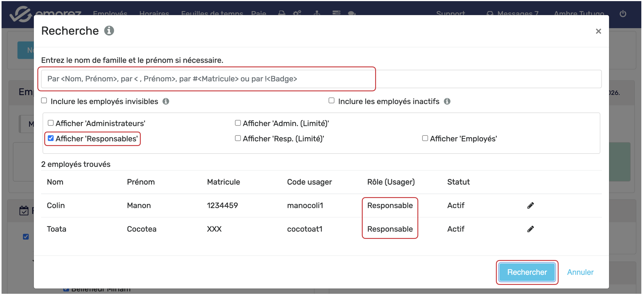Enable 'Inclure les employés invisibles' checkbox
The width and height of the screenshot is (644, 296).
pyautogui.click(x=44, y=101)
